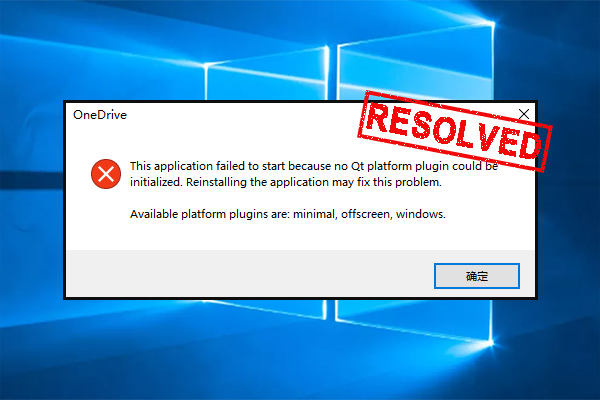600x400 pixels.
Task: Click the top-right pane of Windows logo wallpaper
Action: click(x=415, y=65)
